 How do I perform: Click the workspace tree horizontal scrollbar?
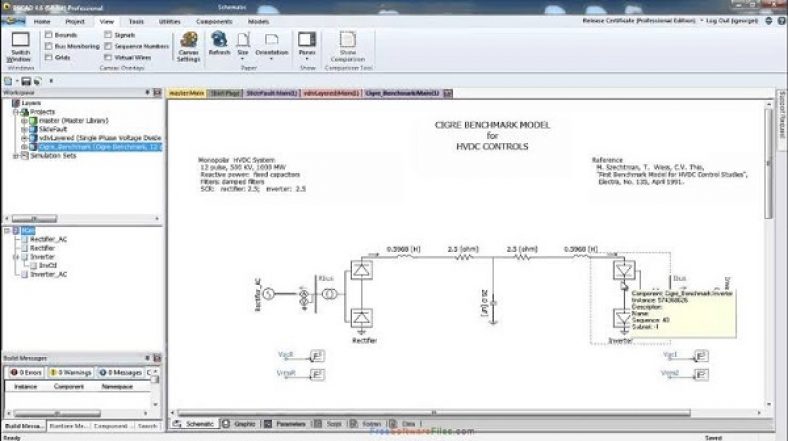click(x=34, y=219)
